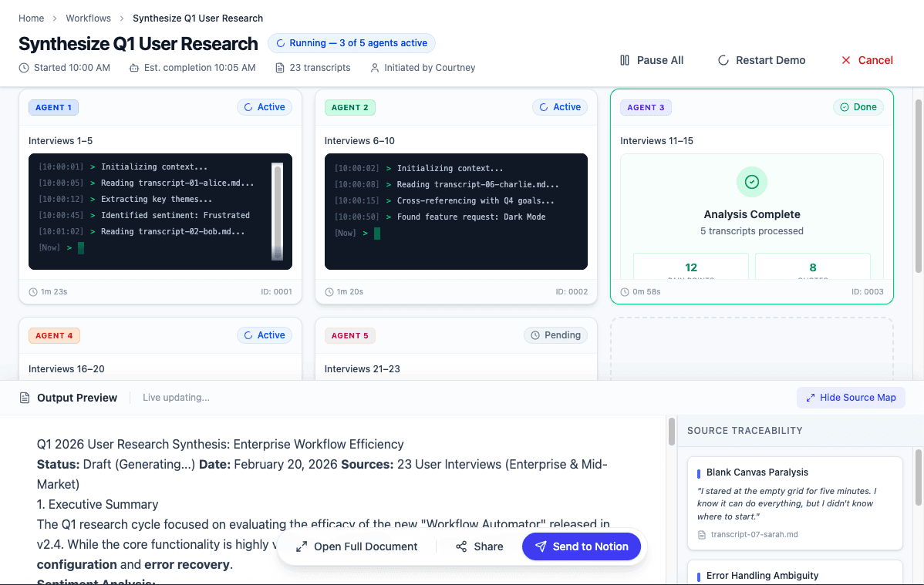Click the Interviews 1–5 label
Viewport: 924px width, 585px height.
coord(60,141)
